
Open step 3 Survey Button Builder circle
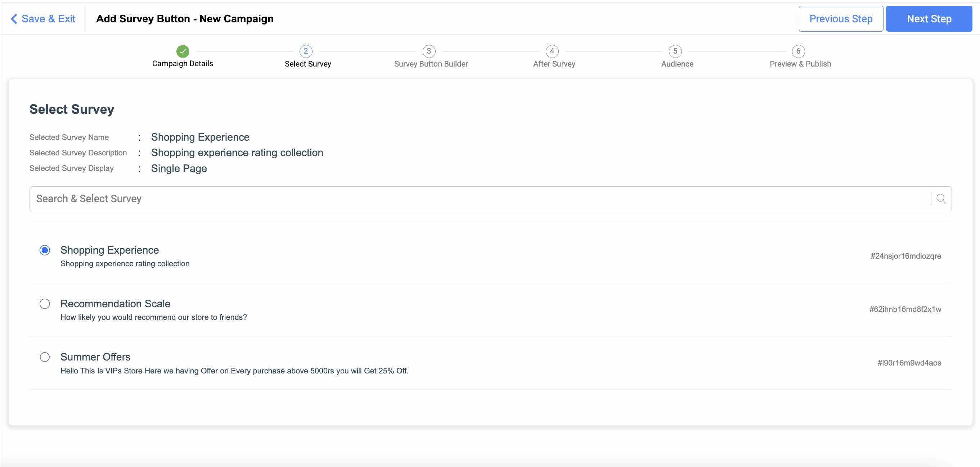tap(428, 51)
